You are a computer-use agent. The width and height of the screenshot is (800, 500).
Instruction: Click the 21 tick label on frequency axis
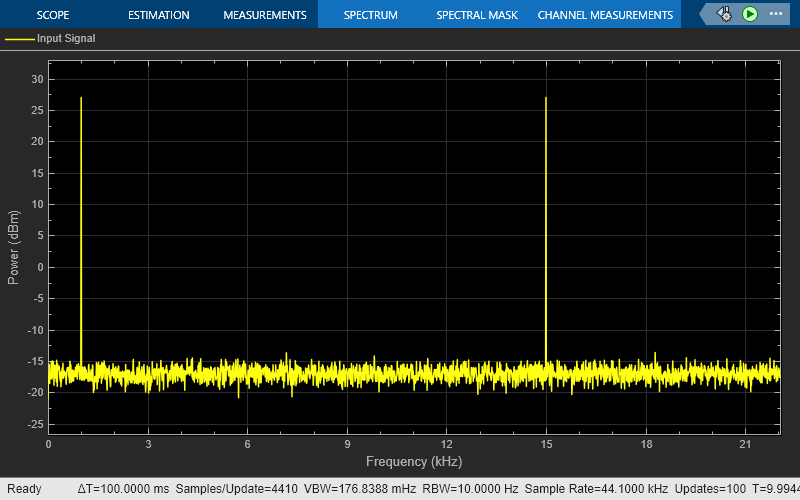coord(745,444)
